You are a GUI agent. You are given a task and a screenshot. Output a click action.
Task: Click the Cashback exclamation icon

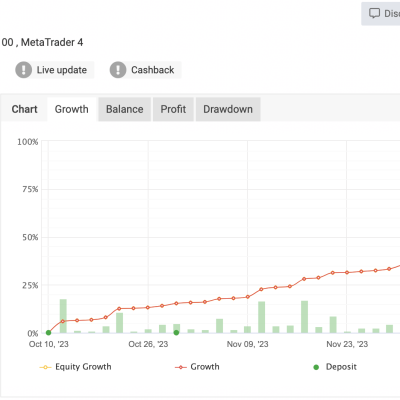(x=118, y=70)
